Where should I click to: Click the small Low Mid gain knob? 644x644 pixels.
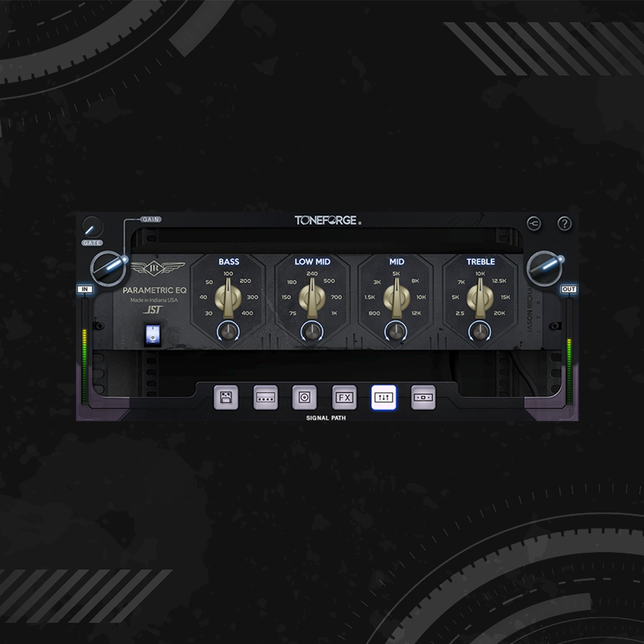(312, 331)
